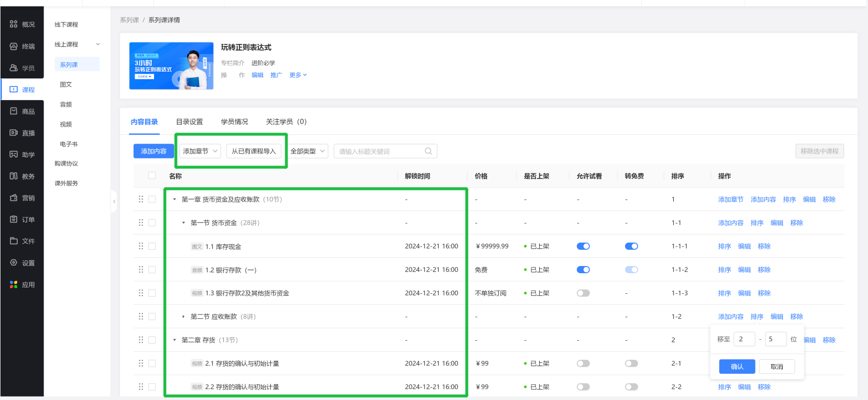Click the 营销 marketing sidebar icon
Image resolution: width=868 pixels, height=400 pixels.
tap(14, 198)
